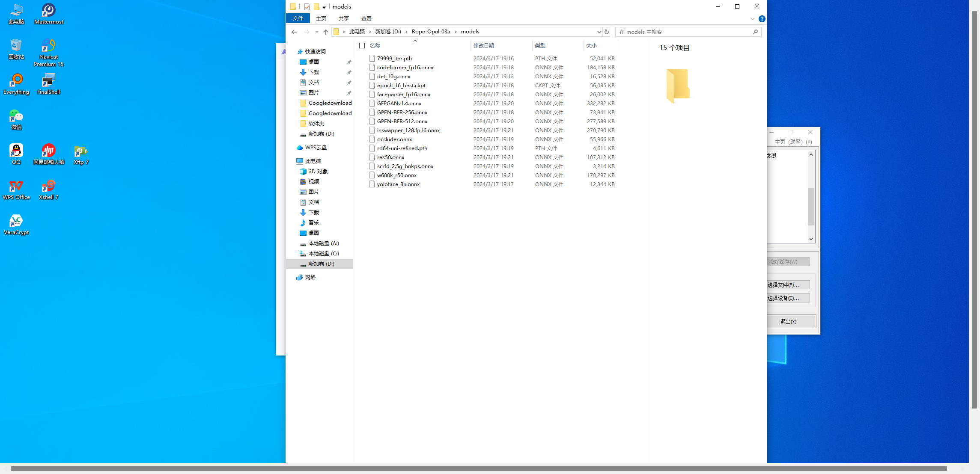This screenshot has height=474, width=980.
Task: Toggle the select-all items checkbox
Action: [362, 46]
